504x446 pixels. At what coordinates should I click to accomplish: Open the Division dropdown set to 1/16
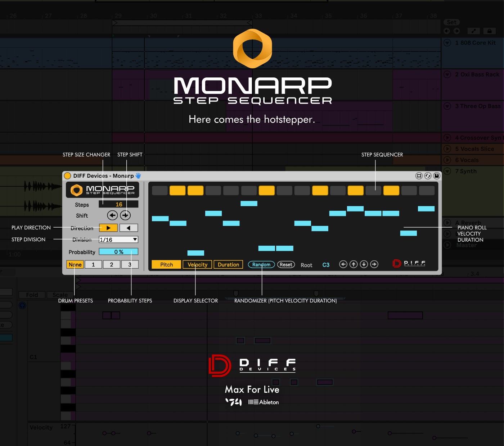[118, 240]
